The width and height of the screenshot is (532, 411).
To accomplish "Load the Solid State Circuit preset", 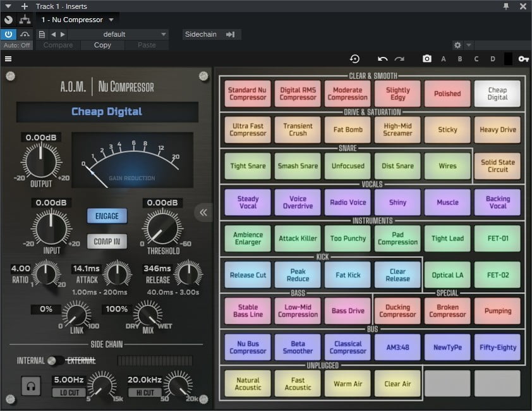I will pos(497,166).
